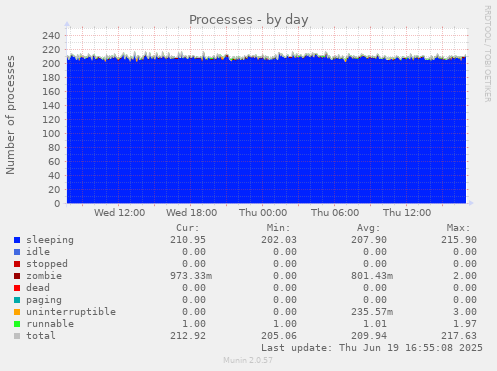
Task: Click the dead legend color swatch
Action: click(x=17, y=288)
